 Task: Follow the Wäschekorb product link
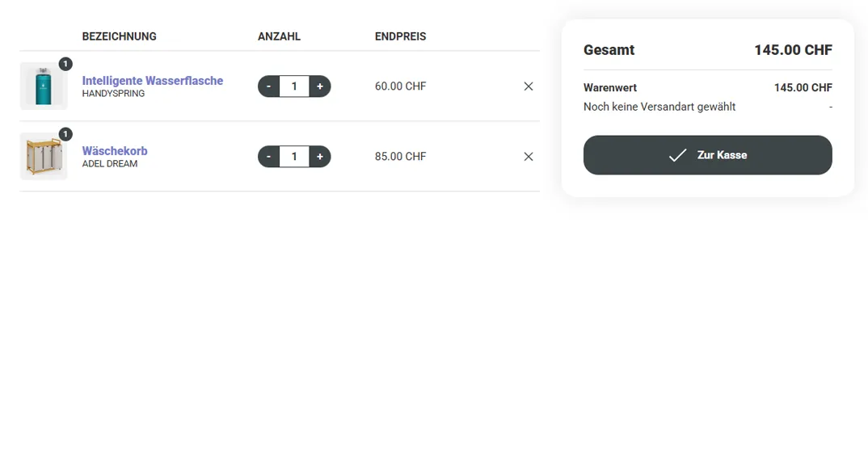pos(115,151)
